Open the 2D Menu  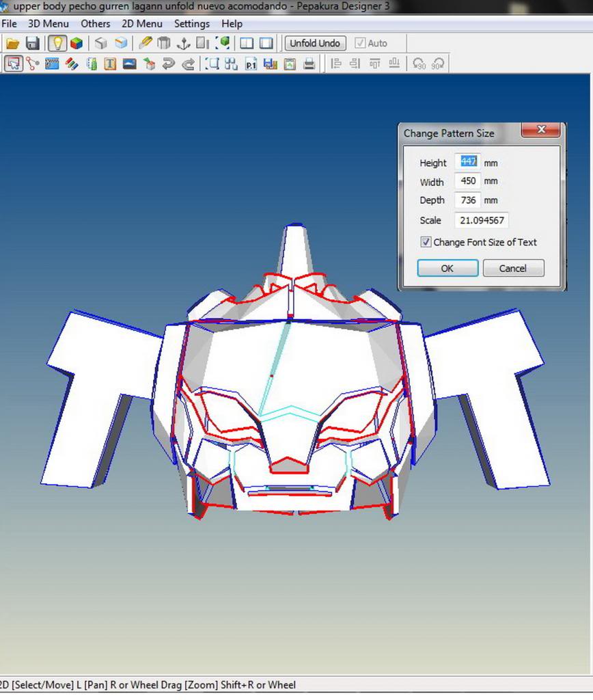[x=142, y=24]
